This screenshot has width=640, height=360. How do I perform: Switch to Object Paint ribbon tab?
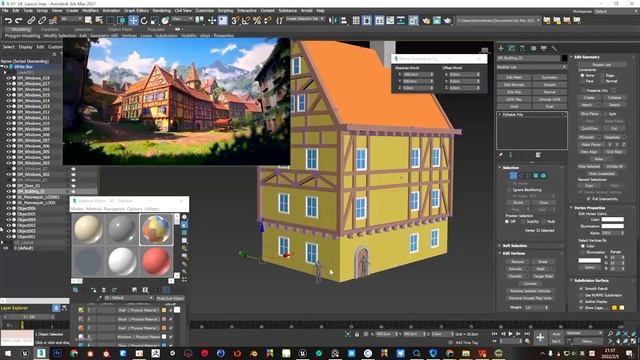tap(120, 29)
